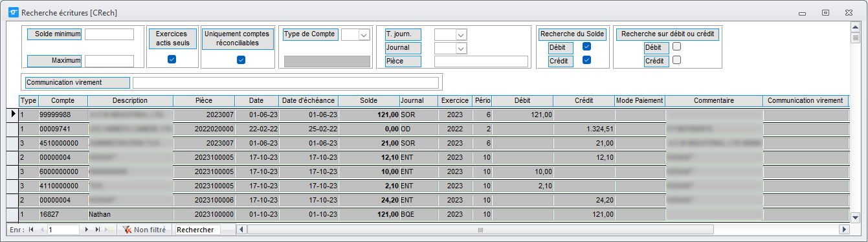Click the Description column header
Screen dimensions: 868x242
[130, 101]
